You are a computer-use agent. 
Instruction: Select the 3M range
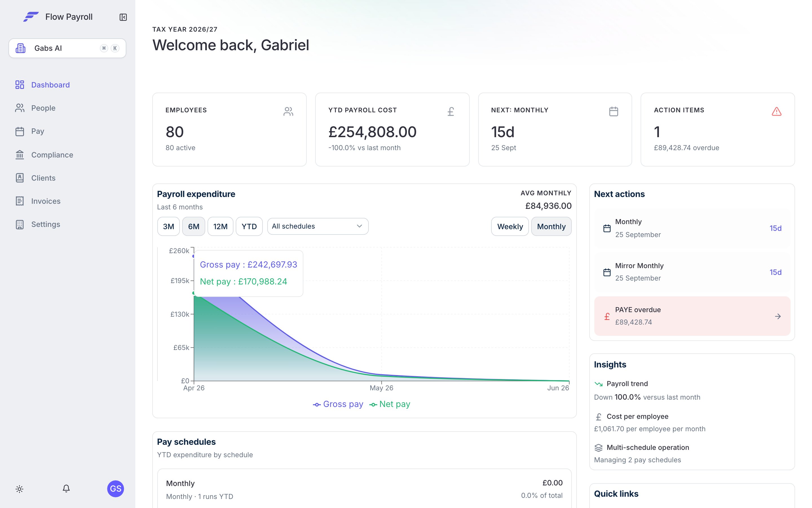[x=168, y=226]
